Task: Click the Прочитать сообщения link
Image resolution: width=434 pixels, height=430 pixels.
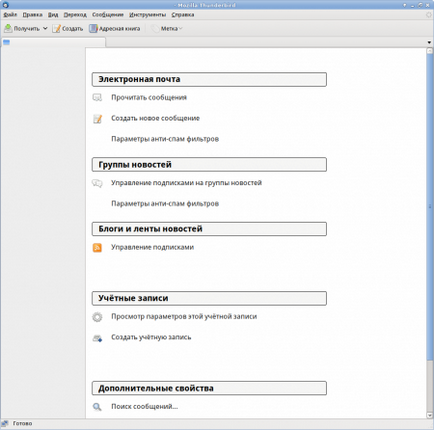Action: point(149,97)
